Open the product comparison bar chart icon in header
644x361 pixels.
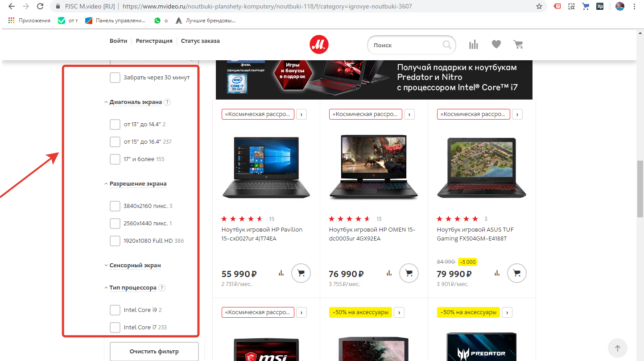tap(474, 44)
